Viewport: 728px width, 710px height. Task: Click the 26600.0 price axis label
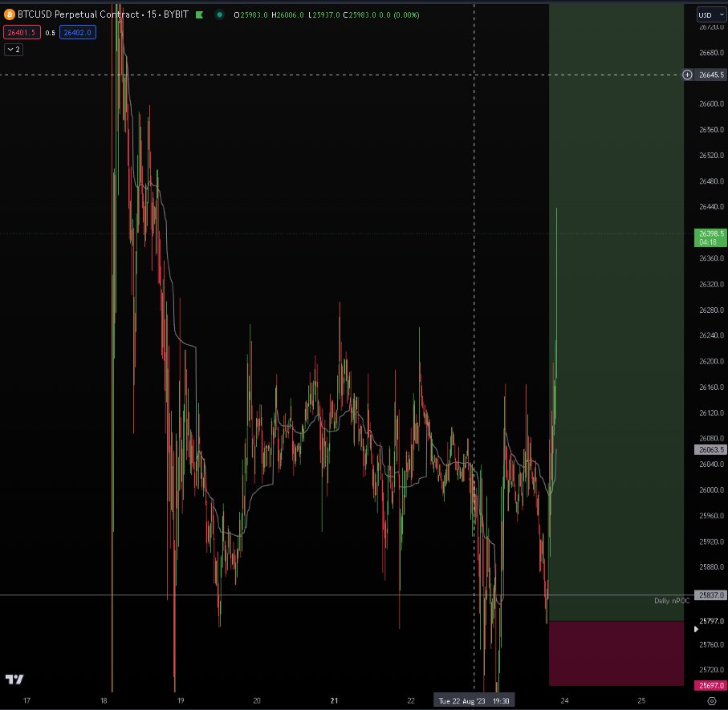pos(711,104)
